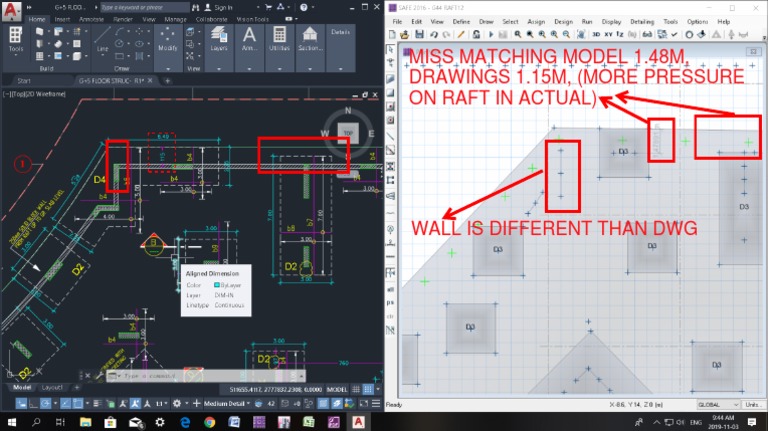Click the AutoCAD command line input
Screen dimensions: 768x431
tap(206, 376)
